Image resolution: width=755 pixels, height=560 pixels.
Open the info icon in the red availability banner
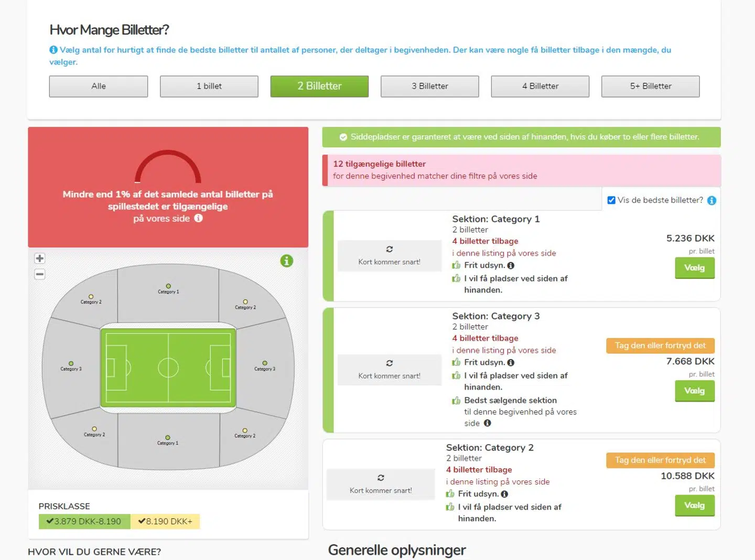pos(198,218)
